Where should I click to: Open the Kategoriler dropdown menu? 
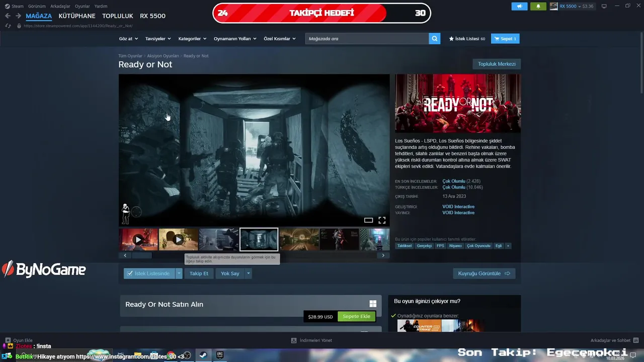coord(192,39)
